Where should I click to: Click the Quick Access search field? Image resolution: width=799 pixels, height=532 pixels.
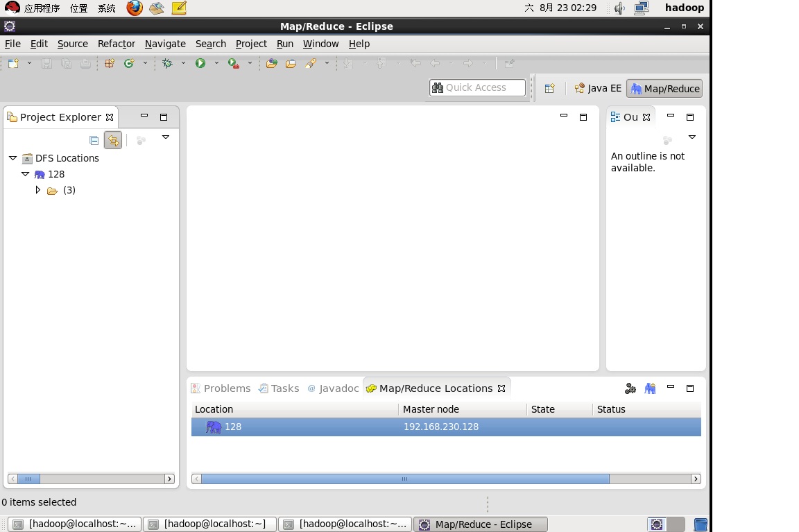tap(477, 87)
